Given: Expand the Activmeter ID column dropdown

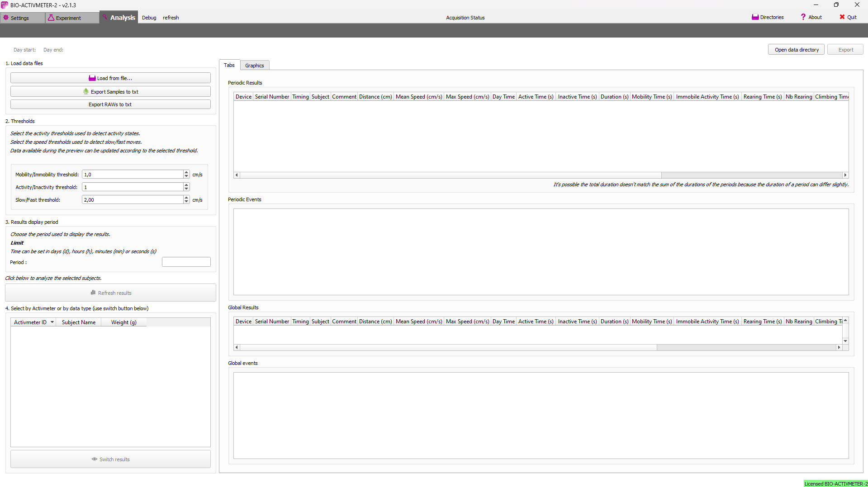Looking at the screenshot, I should point(52,322).
